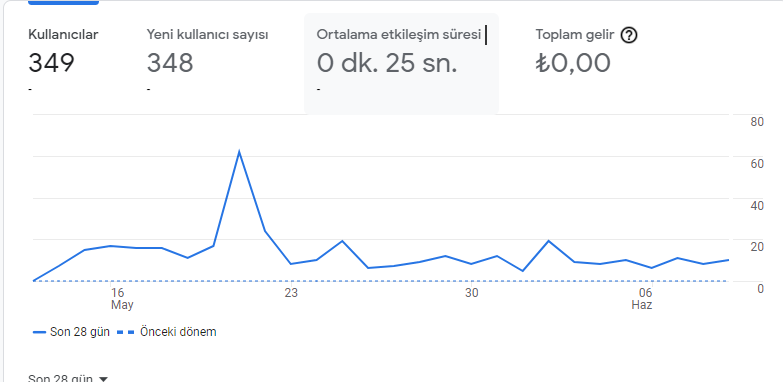Click the 30 date label on x-axis
Image resolution: width=783 pixels, height=382 pixels.
471,293
